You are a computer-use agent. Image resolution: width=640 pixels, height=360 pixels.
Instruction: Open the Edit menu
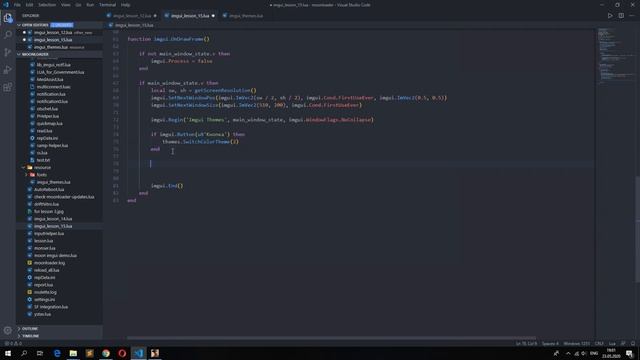[29, 5]
